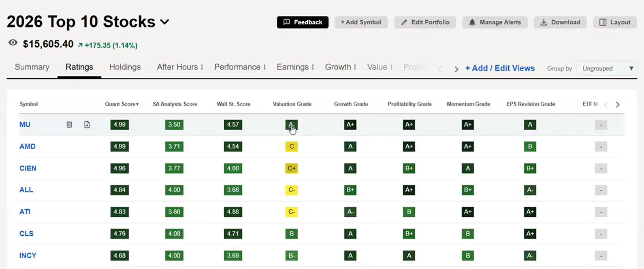Sort by Growth Grade column header
644x269 pixels.
(351, 104)
